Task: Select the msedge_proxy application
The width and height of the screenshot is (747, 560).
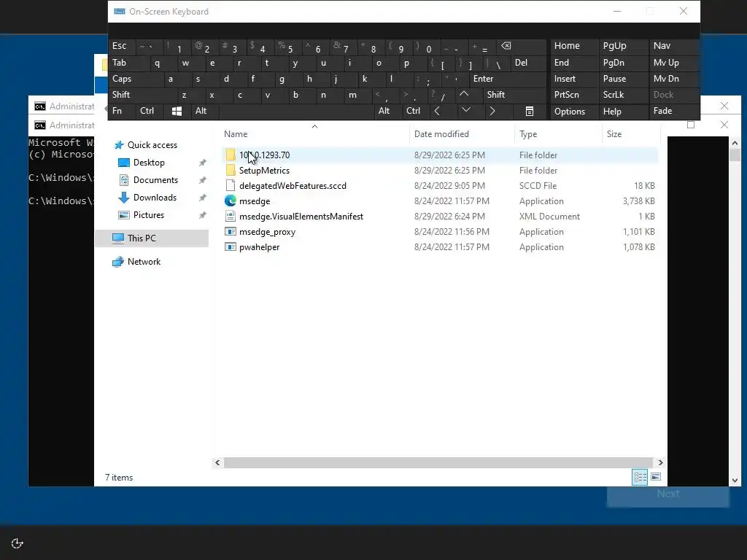Action: click(267, 232)
